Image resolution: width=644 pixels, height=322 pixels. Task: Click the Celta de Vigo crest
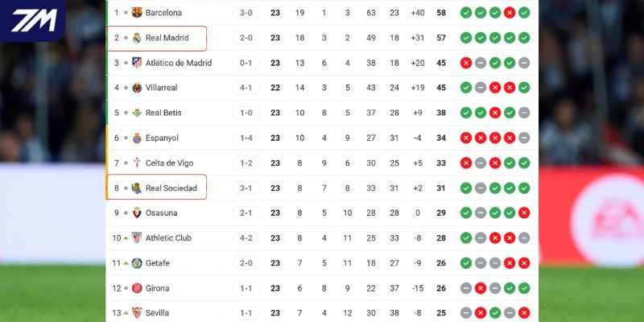pyautogui.click(x=137, y=163)
